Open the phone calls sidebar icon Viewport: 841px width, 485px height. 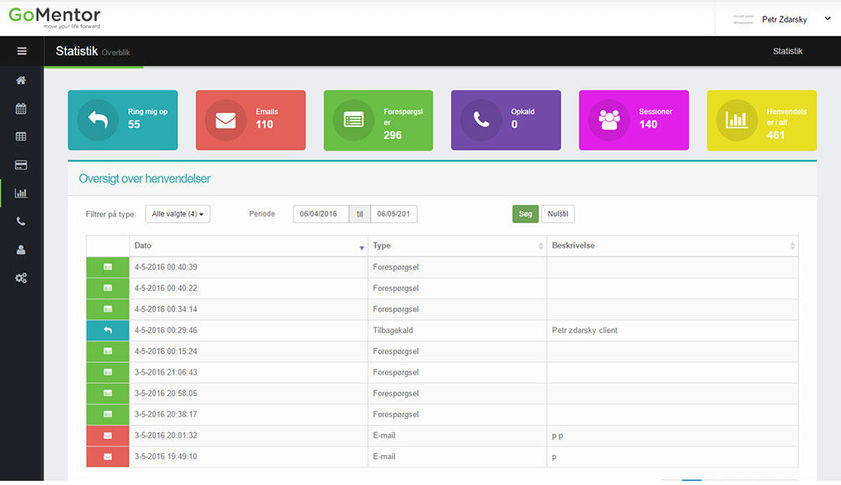21,221
